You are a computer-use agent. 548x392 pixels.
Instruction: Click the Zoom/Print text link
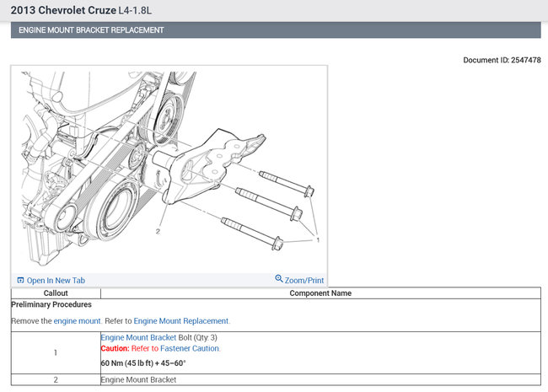(304, 280)
